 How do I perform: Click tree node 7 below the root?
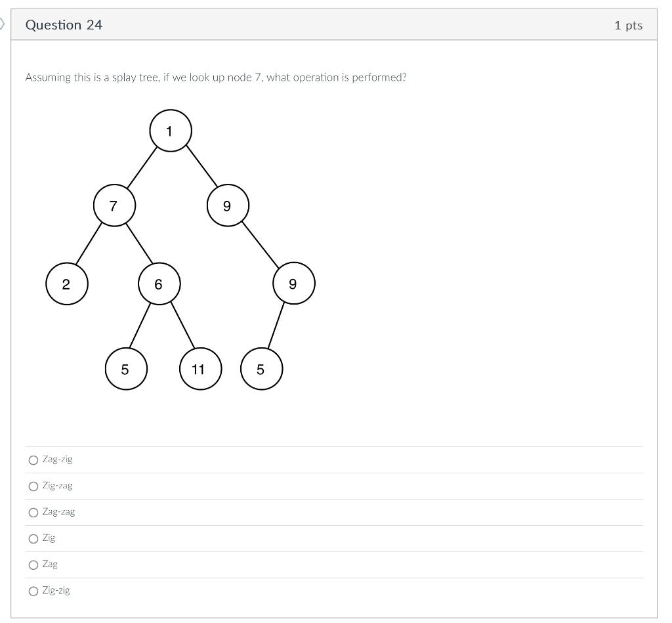point(114,205)
